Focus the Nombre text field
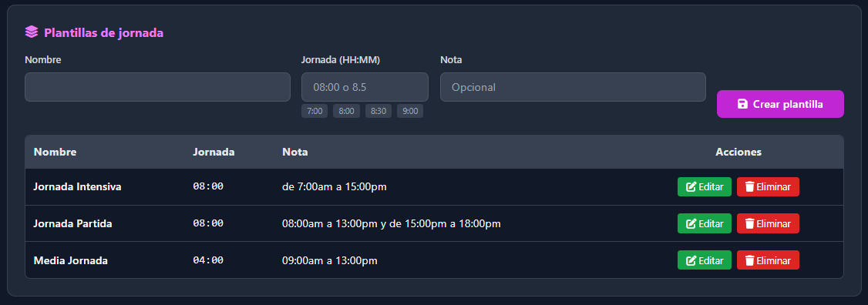 (x=157, y=87)
